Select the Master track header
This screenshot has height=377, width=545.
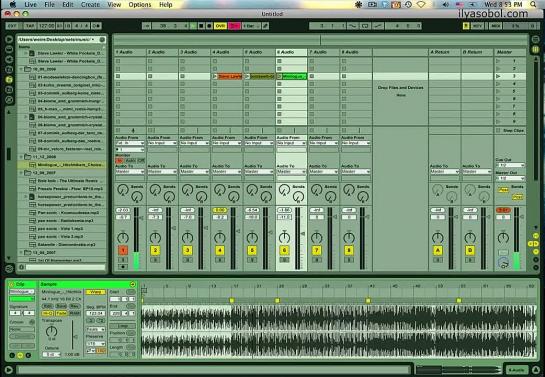[510, 52]
